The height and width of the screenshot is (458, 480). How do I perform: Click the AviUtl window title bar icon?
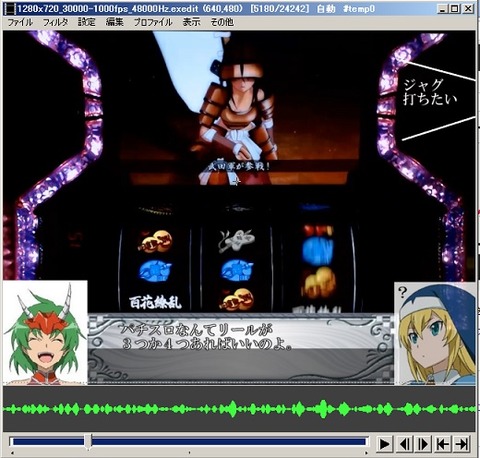pyautogui.click(x=10, y=8)
